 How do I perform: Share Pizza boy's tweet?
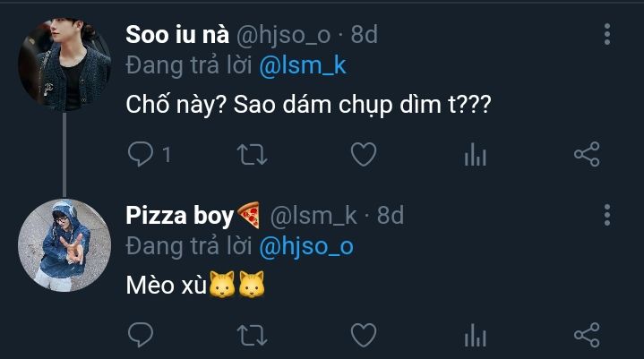pyautogui.click(x=586, y=336)
